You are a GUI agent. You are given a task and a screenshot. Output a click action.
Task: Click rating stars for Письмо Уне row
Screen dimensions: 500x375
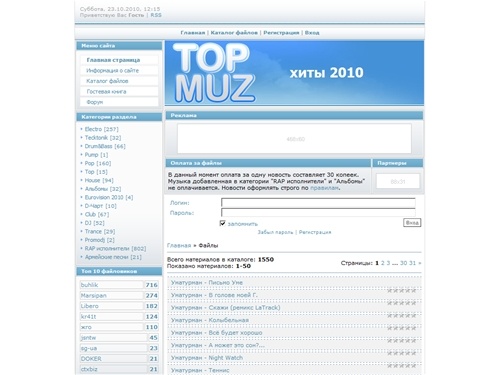pyautogui.click(x=402, y=291)
